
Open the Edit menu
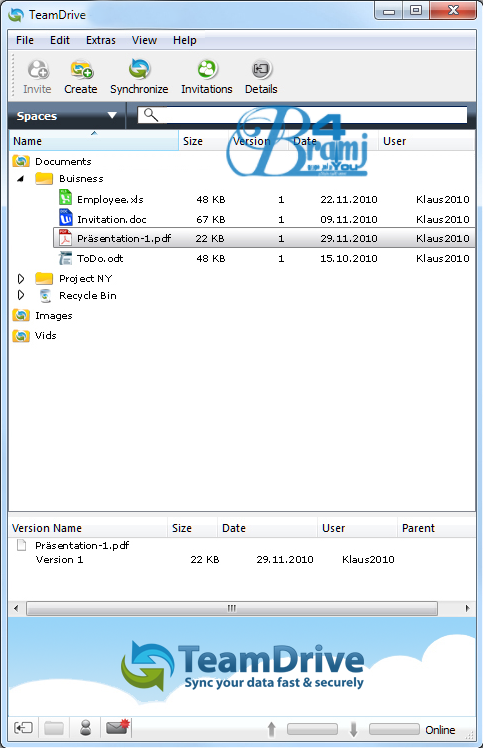pyautogui.click(x=60, y=40)
